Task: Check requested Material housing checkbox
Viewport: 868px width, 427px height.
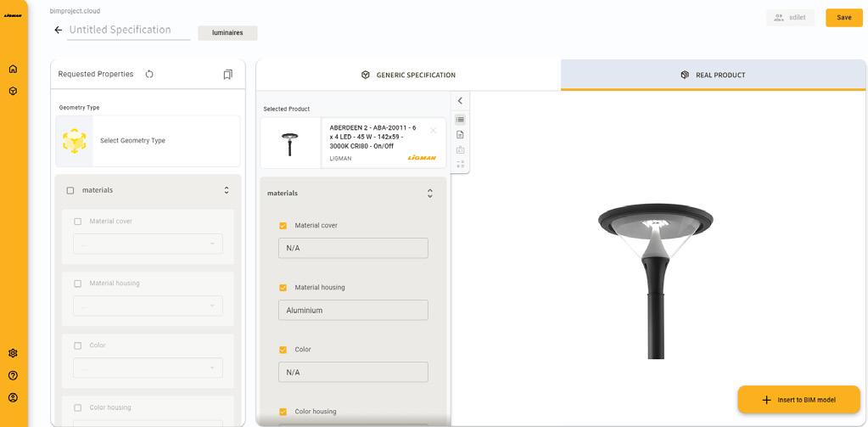Action: [x=77, y=284]
